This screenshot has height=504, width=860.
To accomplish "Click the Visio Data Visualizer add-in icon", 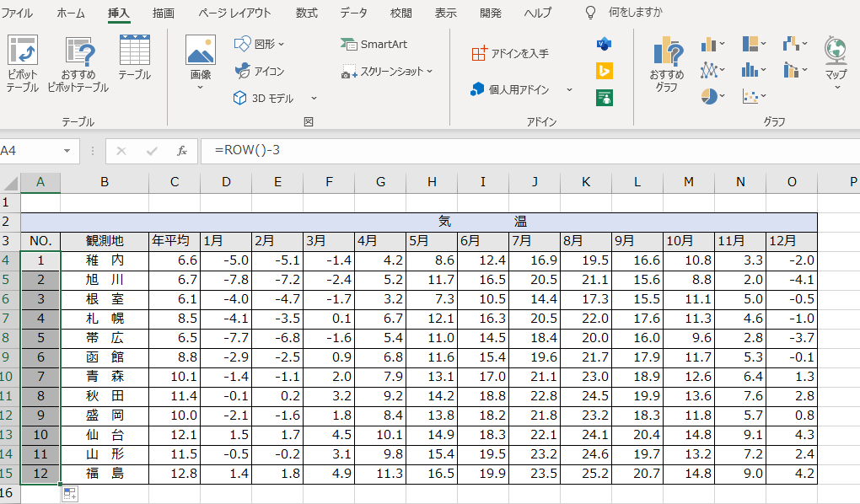I will click(x=604, y=44).
